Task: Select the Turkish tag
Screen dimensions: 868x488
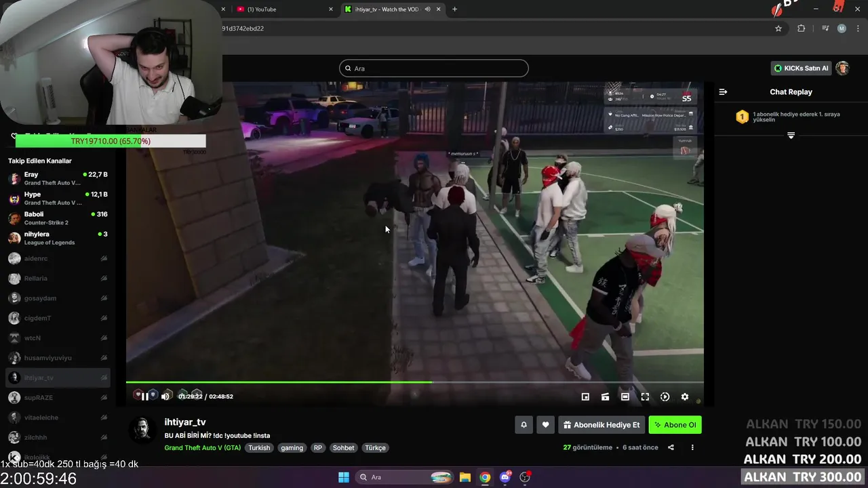Action: pyautogui.click(x=259, y=448)
